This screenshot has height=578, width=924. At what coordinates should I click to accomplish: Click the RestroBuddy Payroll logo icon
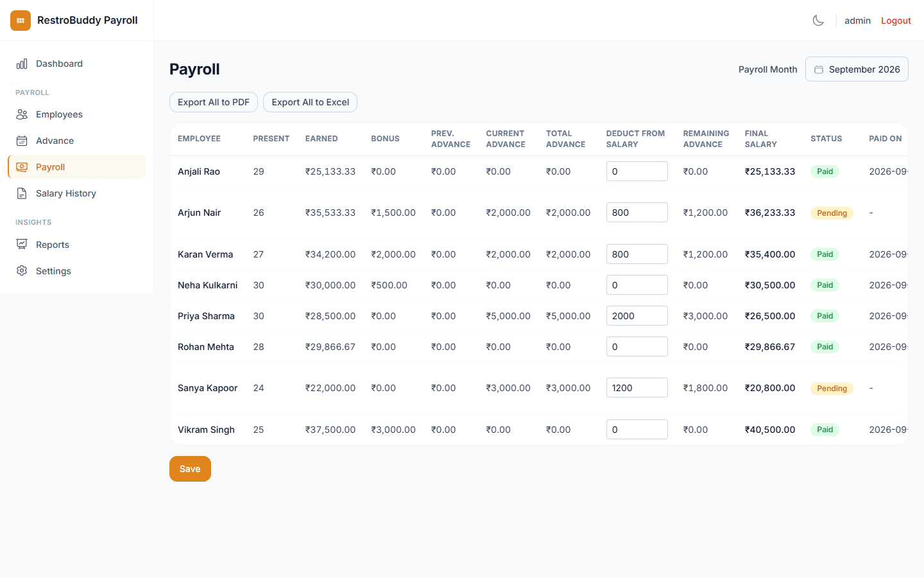coord(21,21)
